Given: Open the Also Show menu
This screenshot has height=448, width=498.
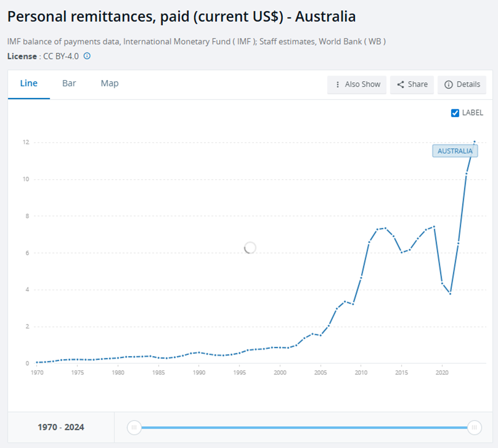Looking at the screenshot, I should coord(357,85).
